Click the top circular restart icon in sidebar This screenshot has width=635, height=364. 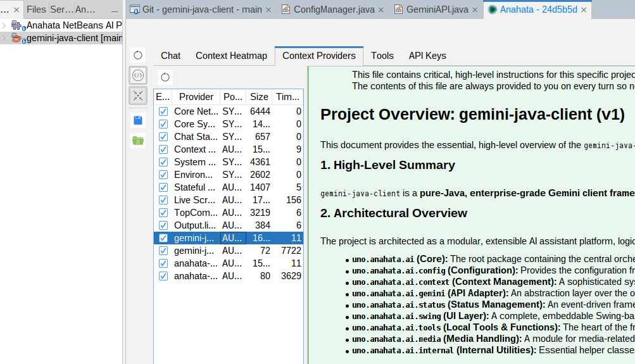pyautogui.click(x=138, y=55)
